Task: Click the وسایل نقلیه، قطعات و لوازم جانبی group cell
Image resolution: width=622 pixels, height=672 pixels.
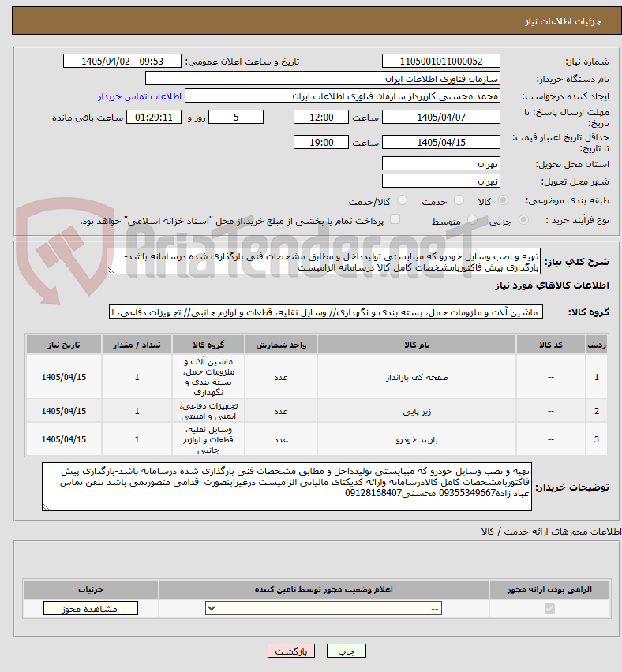Action: click(x=208, y=439)
